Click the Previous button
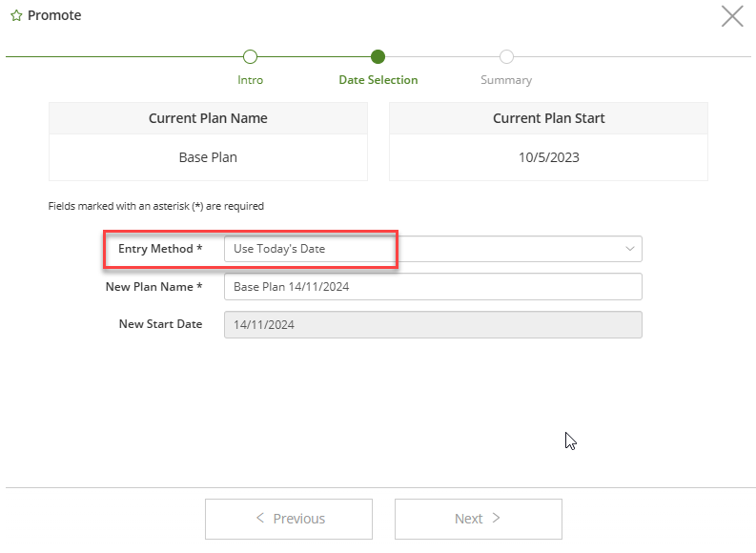The height and width of the screenshot is (553, 756). tap(289, 519)
